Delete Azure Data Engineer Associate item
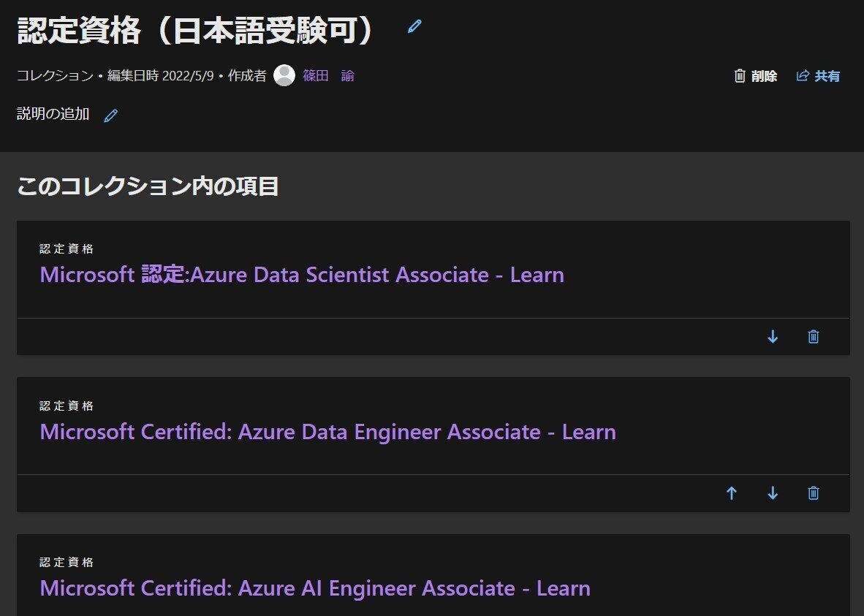 [814, 493]
